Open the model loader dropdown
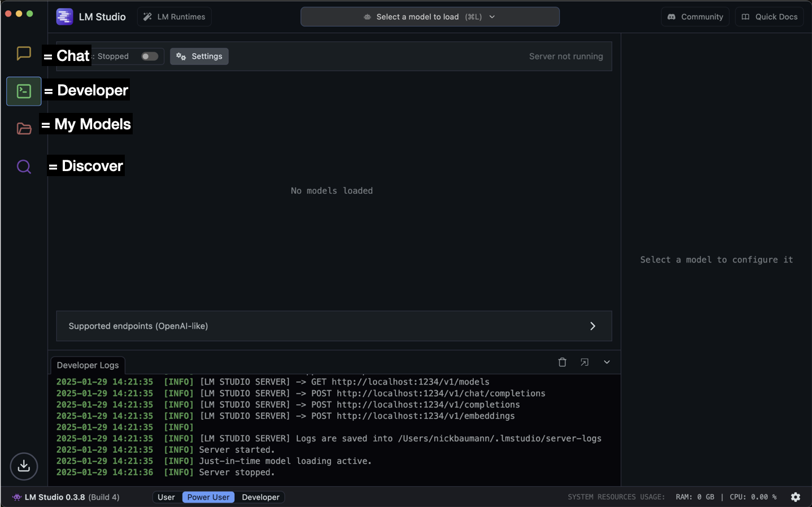 coord(430,17)
